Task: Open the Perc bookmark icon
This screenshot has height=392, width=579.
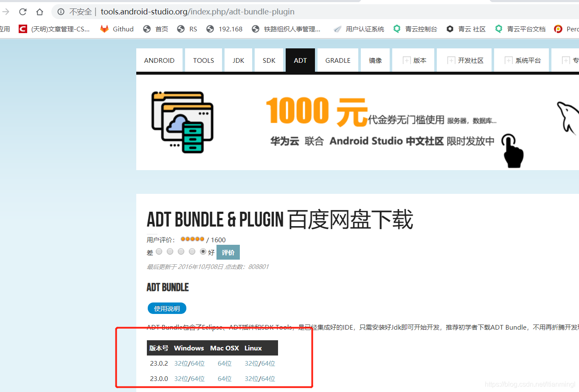Action: pyautogui.click(x=558, y=29)
